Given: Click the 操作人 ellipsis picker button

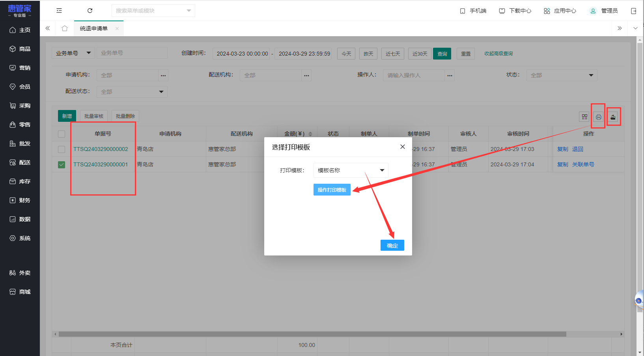Looking at the screenshot, I should click(450, 75).
